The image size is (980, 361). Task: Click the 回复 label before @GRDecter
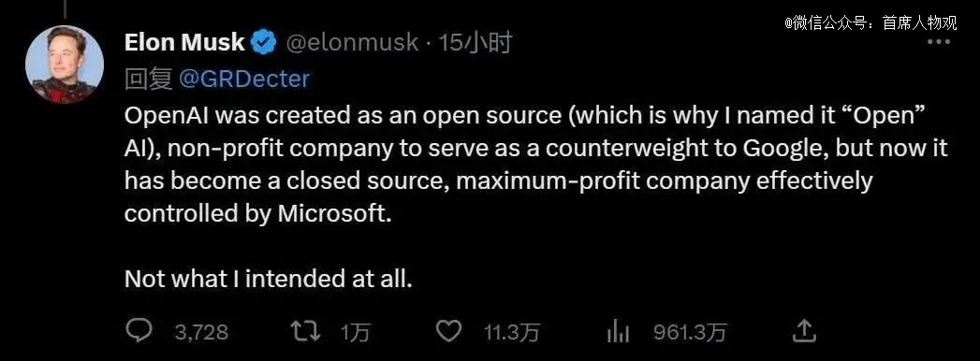pyautogui.click(x=149, y=79)
